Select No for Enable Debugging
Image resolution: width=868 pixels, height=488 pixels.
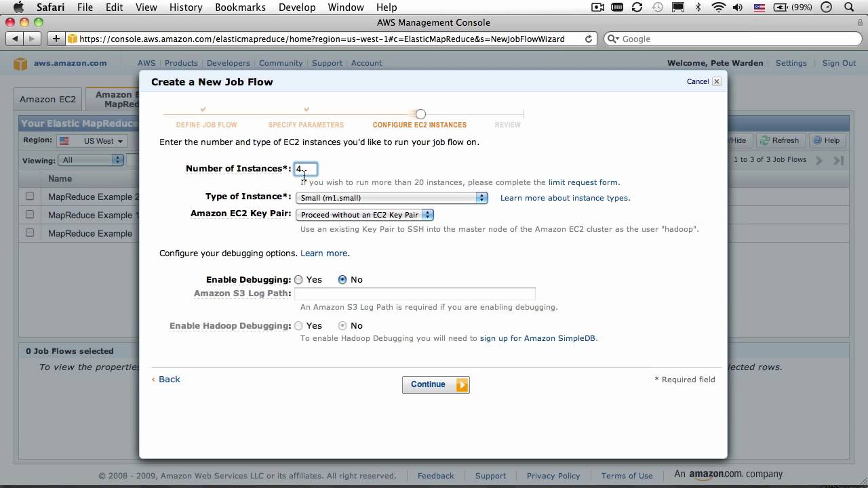click(342, 279)
